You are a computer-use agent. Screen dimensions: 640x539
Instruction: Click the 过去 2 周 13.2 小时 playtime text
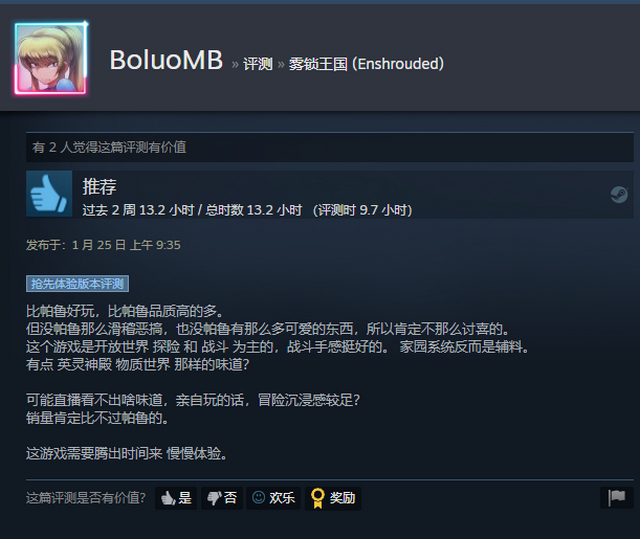click(x=138, y=210)
